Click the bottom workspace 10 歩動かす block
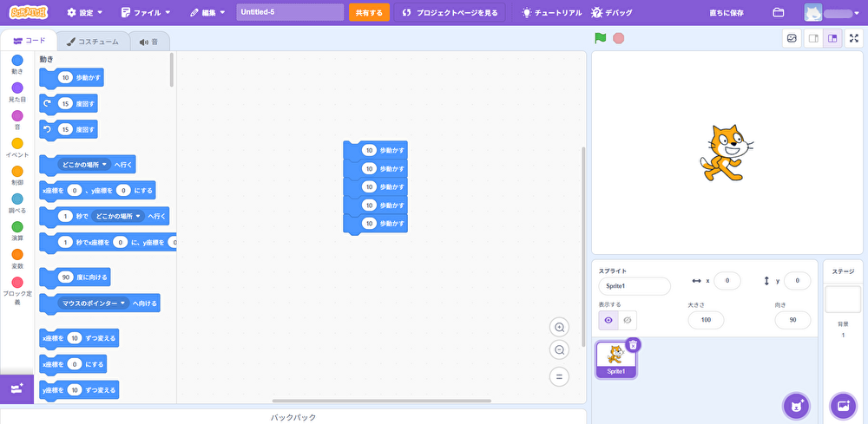 coord(375,224)
